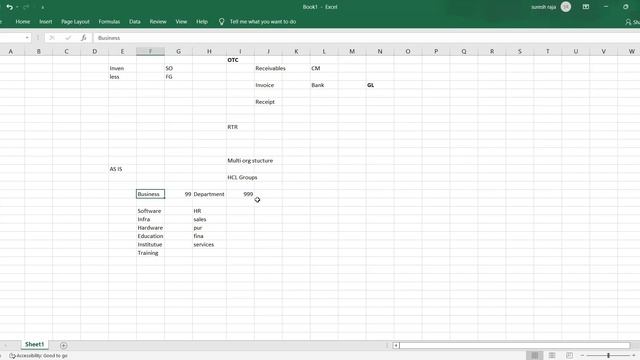Click the cell containing Receivables

point(268,68)
